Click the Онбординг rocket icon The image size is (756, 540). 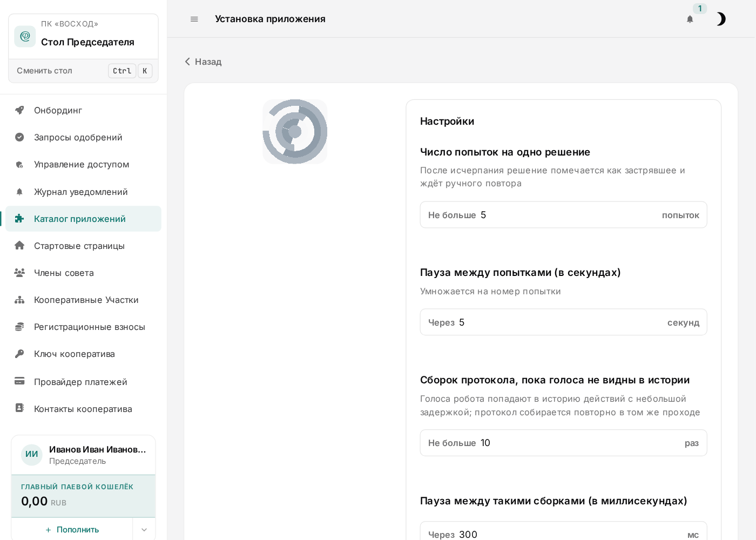pos(19,110)
